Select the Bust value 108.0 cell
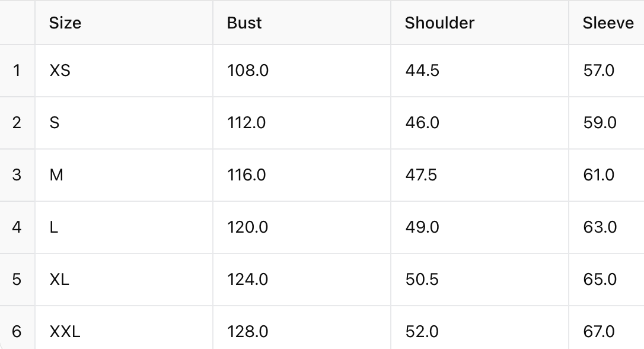Image resolution: width=644 pixels, height=349 pixels. point(248,71)
